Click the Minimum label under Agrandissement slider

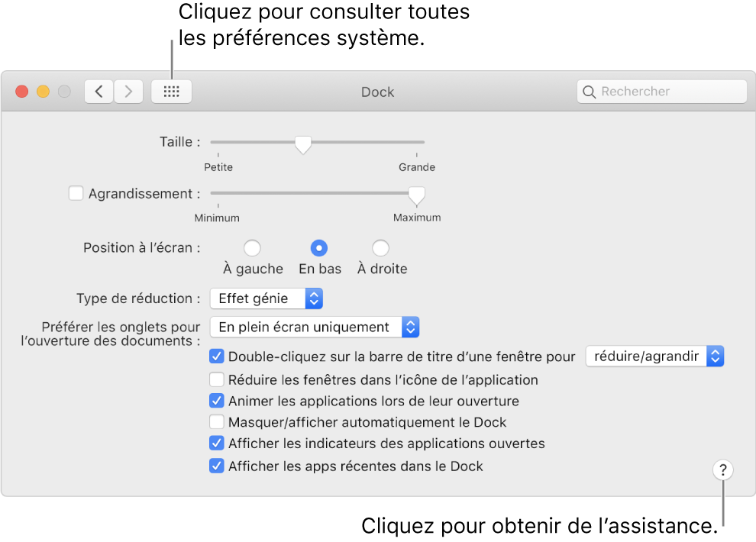pyautogui.click(x=217, y=218)
